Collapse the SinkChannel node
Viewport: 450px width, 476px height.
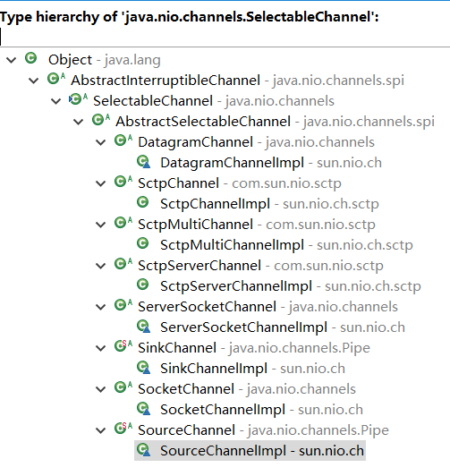100,348
